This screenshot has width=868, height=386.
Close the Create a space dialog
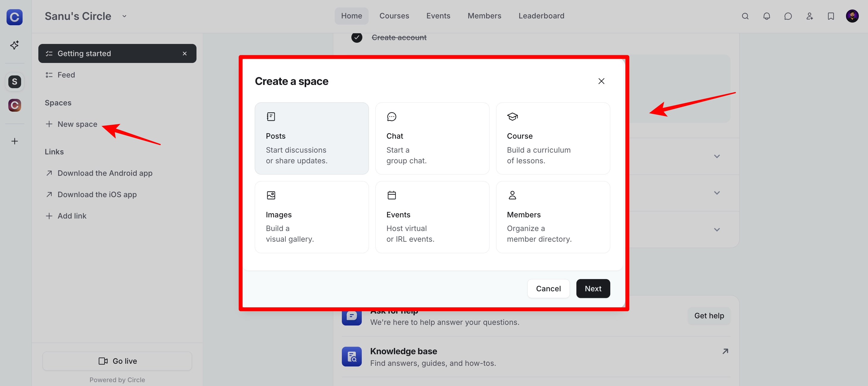[601, 81]
